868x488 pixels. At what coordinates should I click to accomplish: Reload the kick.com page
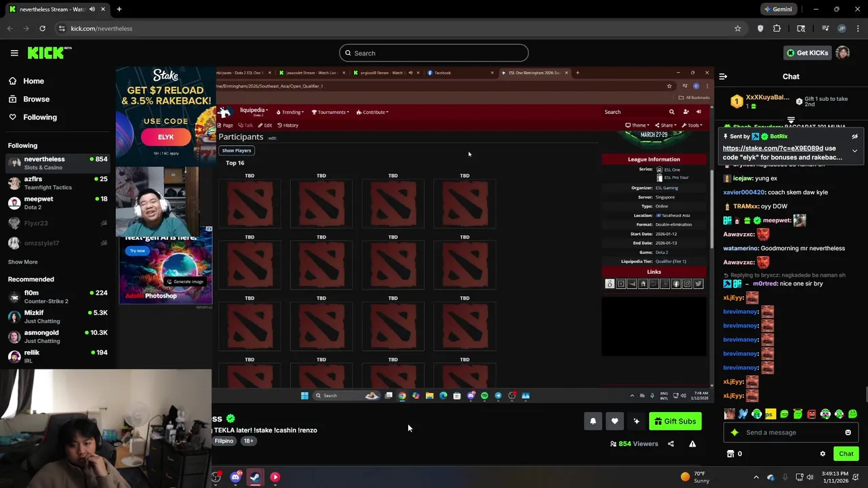[42, 28]
